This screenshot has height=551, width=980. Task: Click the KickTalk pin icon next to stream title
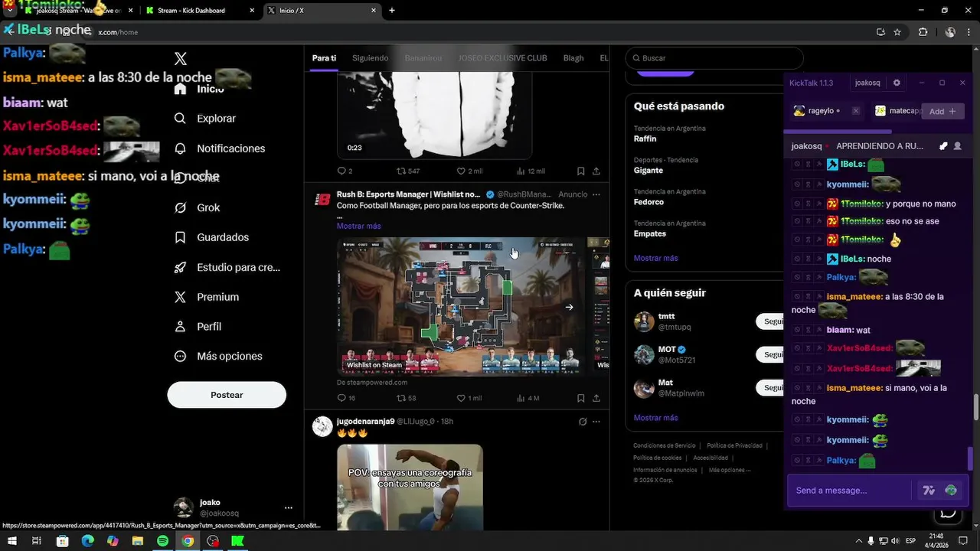tap(943, 146)
